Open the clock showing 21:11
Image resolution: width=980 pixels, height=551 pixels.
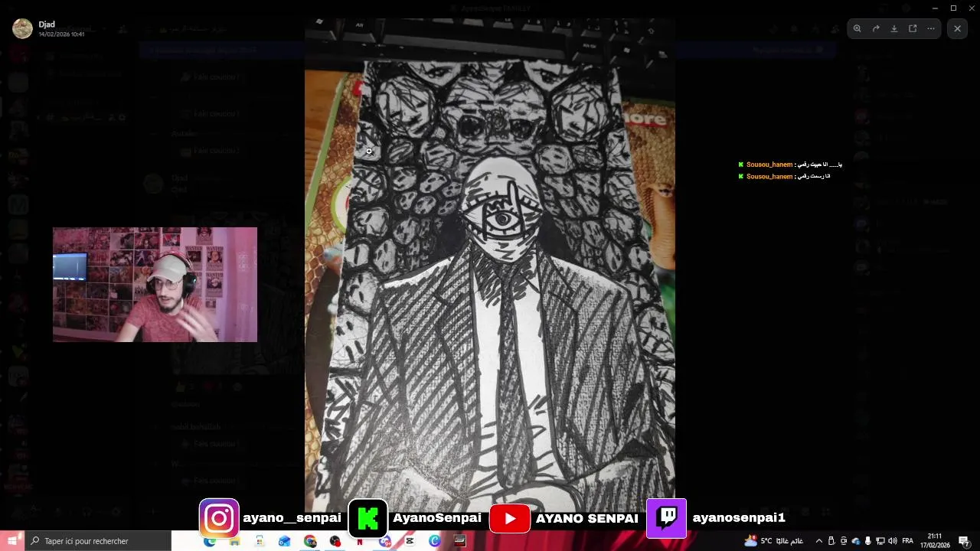click(935, 541)
